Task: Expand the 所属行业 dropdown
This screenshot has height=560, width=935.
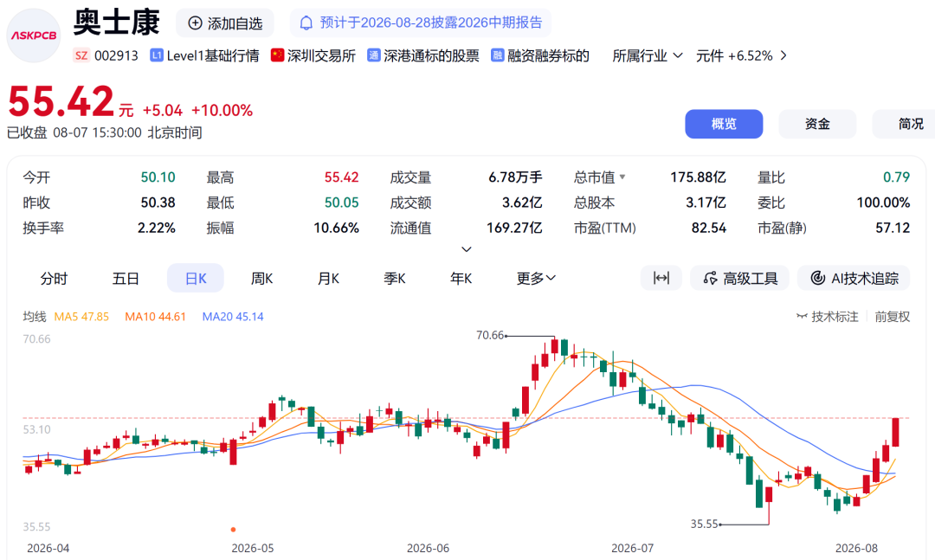Action: 647,55
